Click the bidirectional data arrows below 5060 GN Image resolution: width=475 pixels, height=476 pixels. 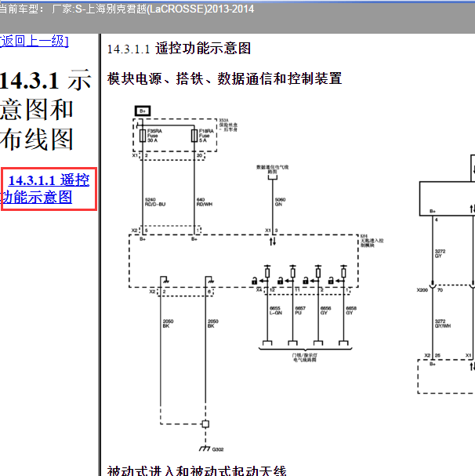[273, 242]
